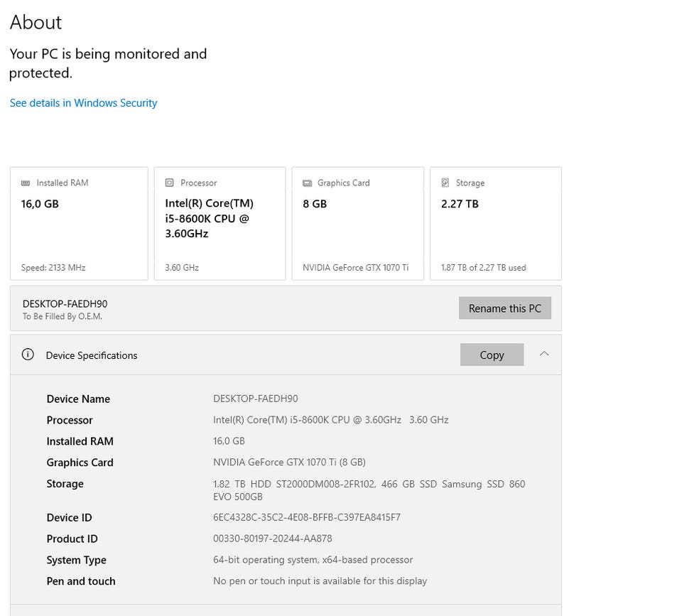Click the System Type value text

pos(313,560)
